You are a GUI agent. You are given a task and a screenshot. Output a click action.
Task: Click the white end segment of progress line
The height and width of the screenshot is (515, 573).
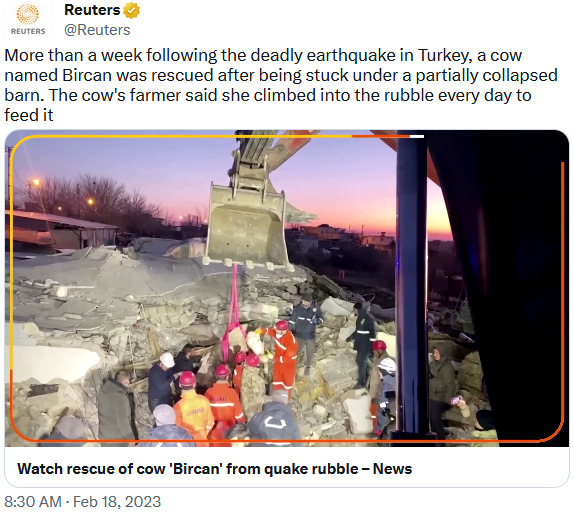pyautogui.click(x=417, y=137)
